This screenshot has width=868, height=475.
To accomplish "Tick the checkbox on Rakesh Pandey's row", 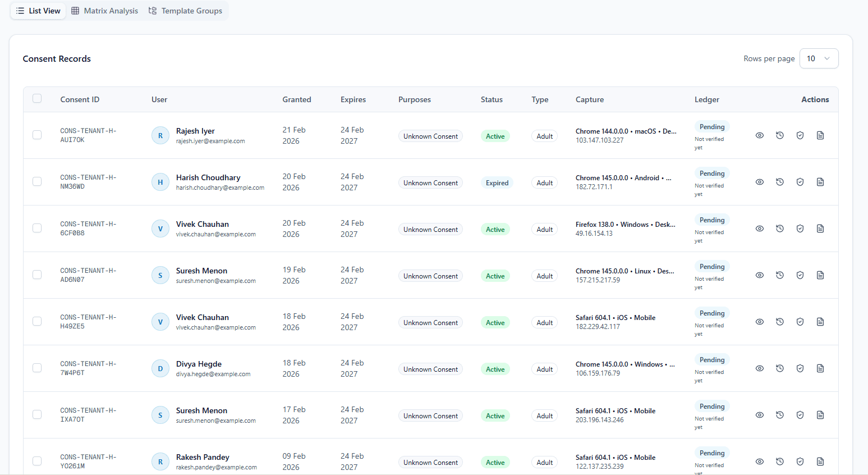I will [x=37, y=460].
